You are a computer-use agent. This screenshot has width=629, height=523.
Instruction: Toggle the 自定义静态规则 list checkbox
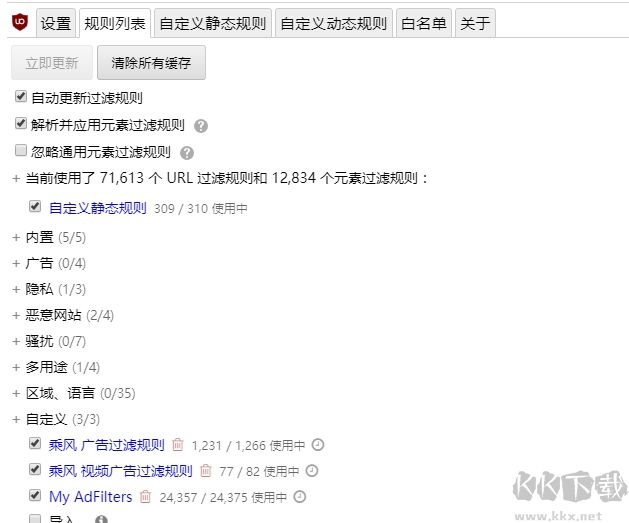[x=35, y=207]
